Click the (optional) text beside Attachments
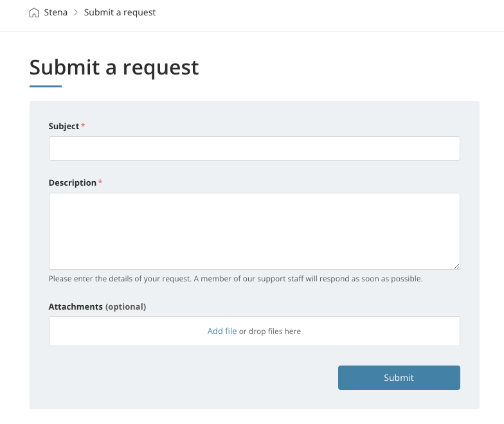The height and width of the screenshot is (424, 504). [126, 307]
